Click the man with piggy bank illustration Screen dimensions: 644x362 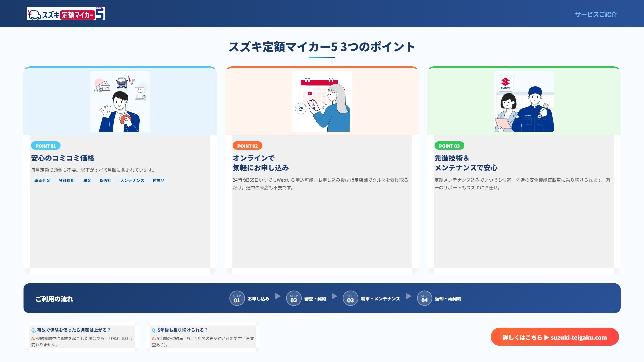pos(120,102)
